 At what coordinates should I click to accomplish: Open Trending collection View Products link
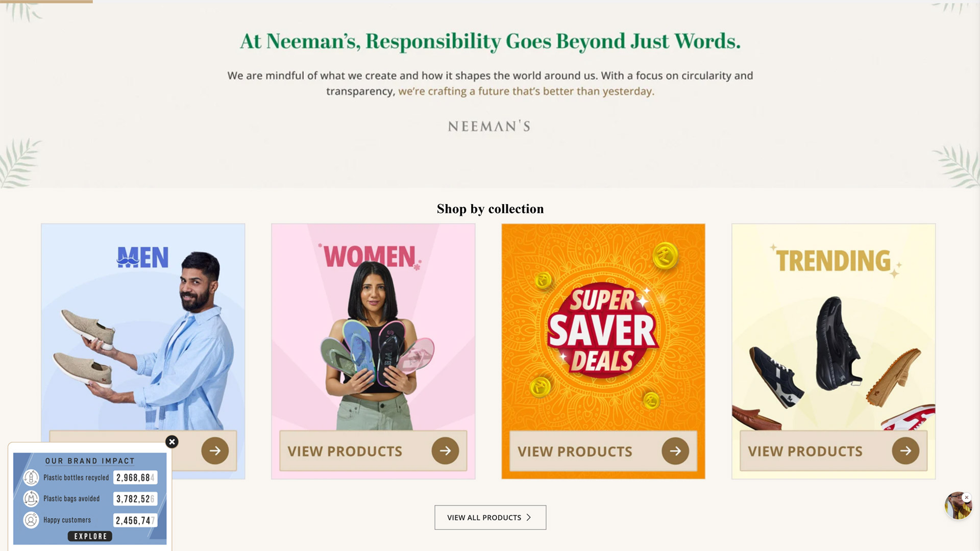tap(805, 451)
